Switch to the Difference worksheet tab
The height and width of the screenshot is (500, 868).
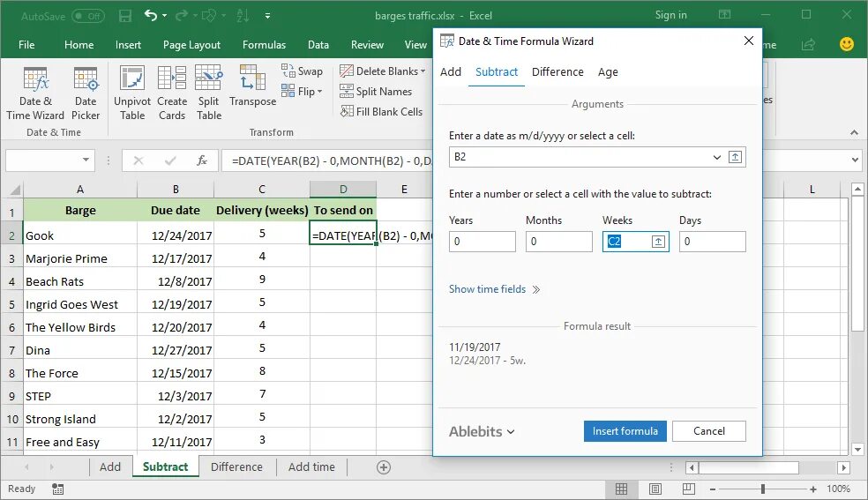(236, 466)
